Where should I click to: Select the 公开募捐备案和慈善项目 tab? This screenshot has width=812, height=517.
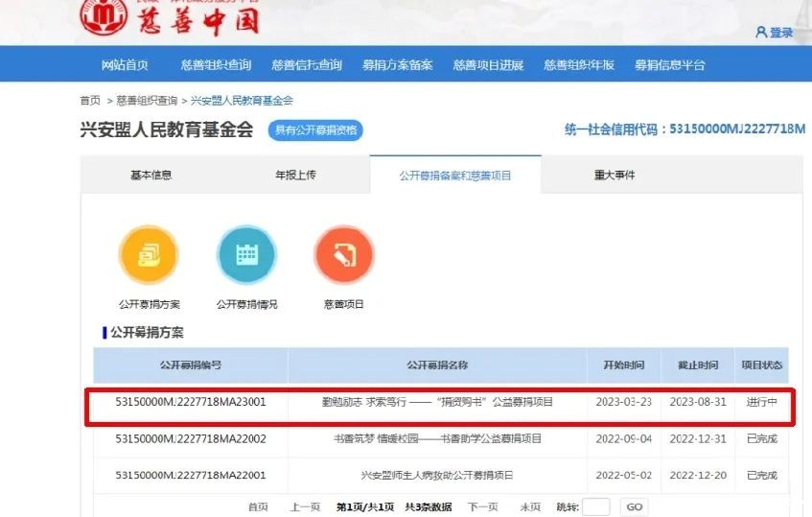[x=455, y=176]
